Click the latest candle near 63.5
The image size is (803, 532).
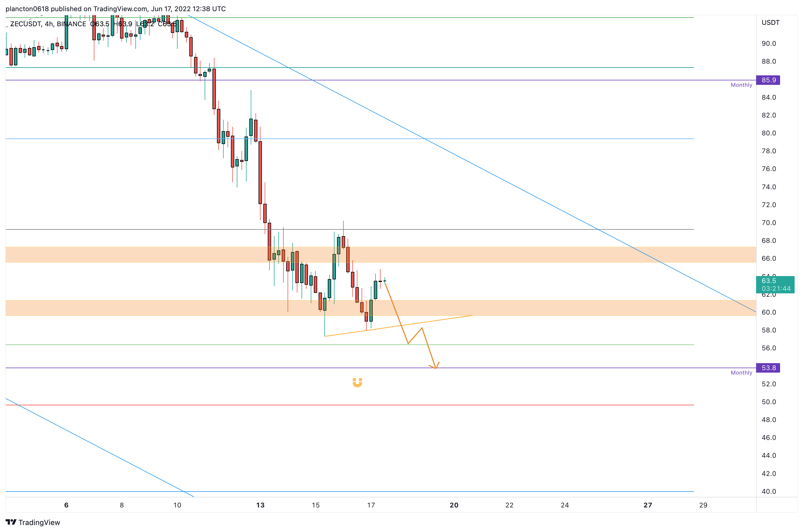(x=385, y=281)
